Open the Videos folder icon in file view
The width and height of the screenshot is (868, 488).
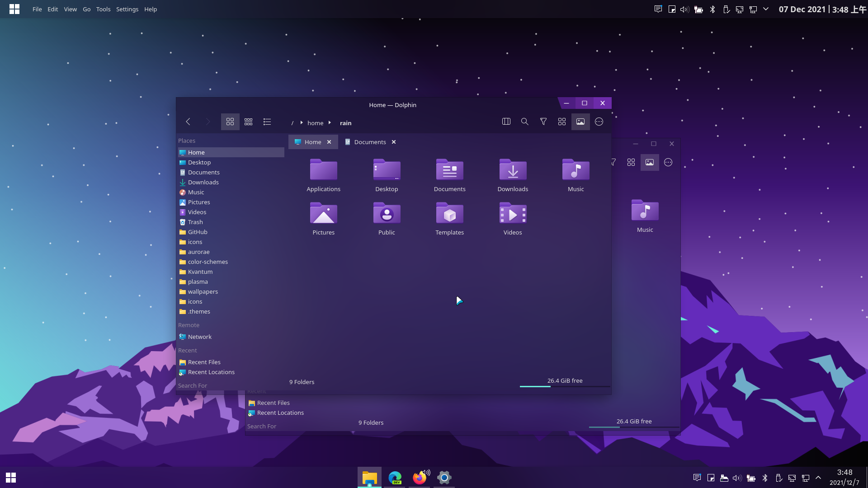click(x=513, y=219)
